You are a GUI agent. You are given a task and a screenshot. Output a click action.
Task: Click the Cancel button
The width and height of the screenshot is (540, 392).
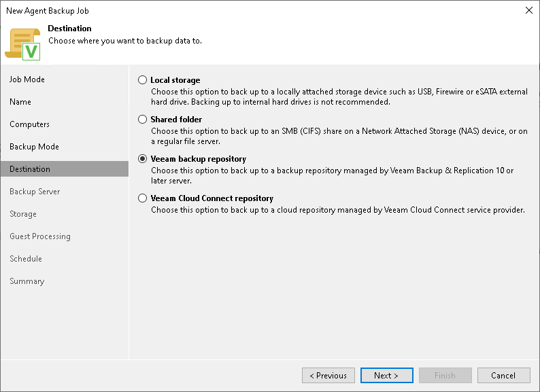click(x=503, y=376)
